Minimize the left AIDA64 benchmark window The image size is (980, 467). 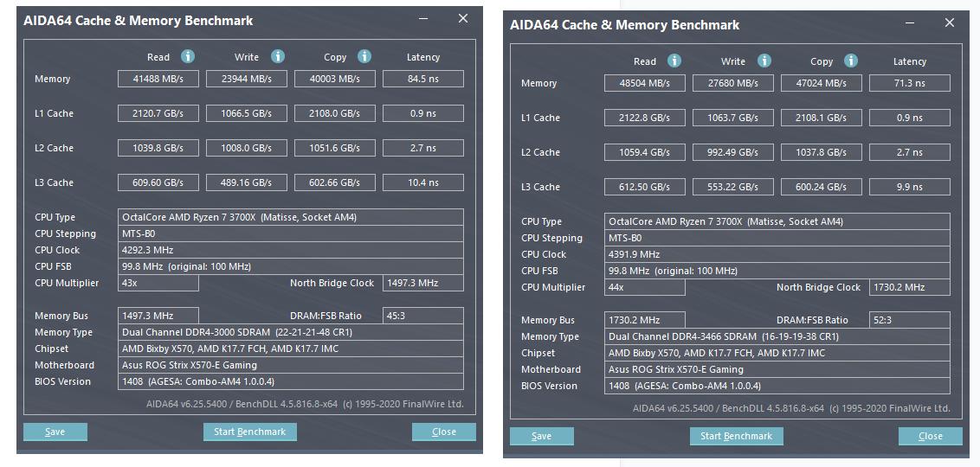pyautogui.click(x=423, y=19)
